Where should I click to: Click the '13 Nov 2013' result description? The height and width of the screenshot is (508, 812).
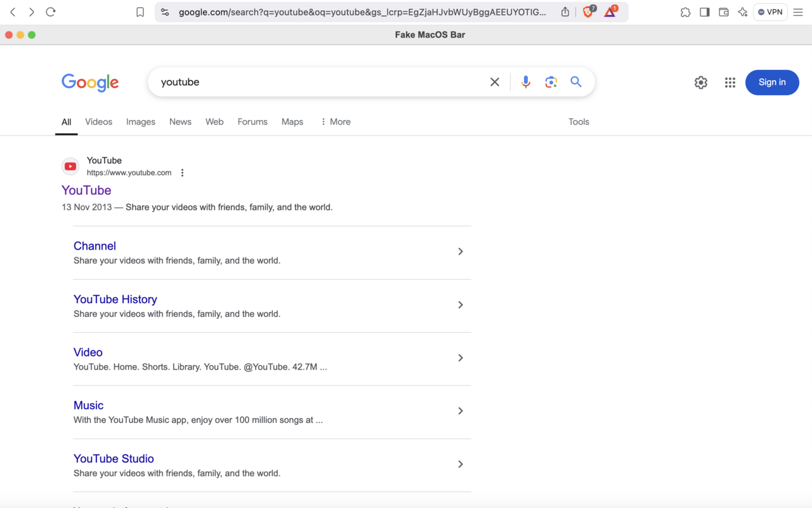(x=197, y=207)
